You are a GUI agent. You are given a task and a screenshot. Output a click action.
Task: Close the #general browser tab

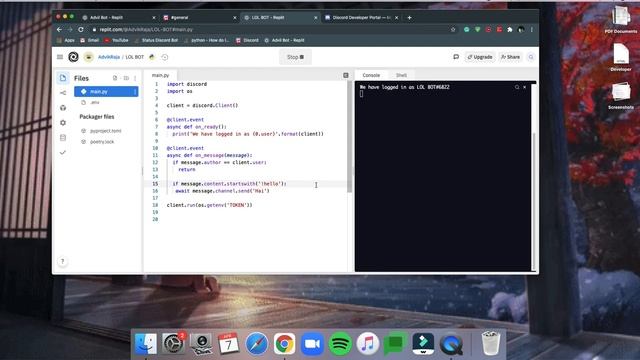[x=235, y=18]
